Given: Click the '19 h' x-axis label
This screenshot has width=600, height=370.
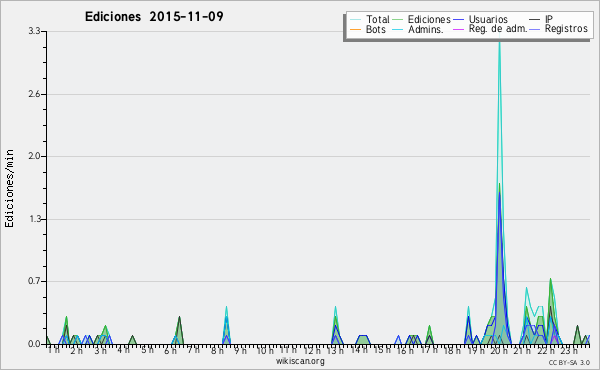Looking at the screenshot, I should coord(476,350).
